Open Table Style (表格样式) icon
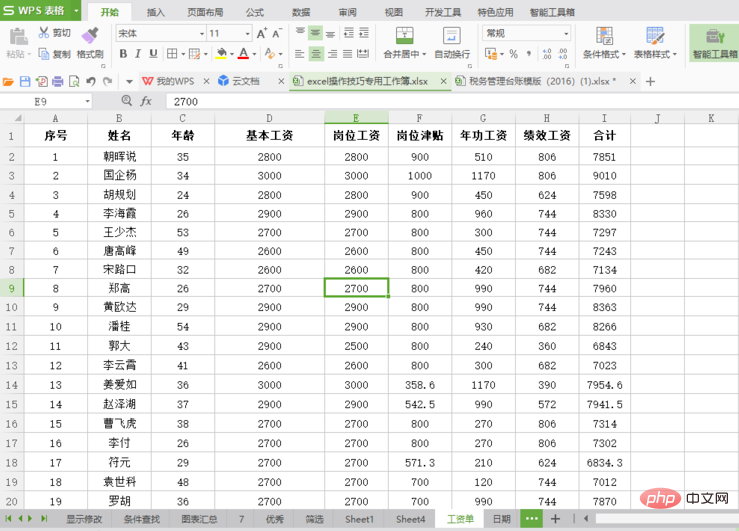The width and height of the screenshot is (739, 531). click(655, 36)
